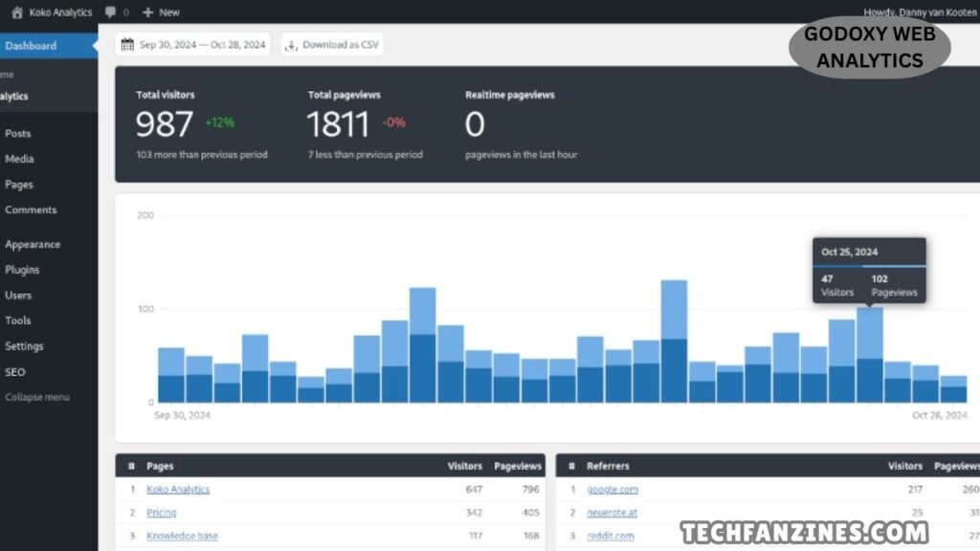Go to Posts in the sidebar
Image resolution: width=980 pixels, height=551 pixels.
tap(18, 134)
